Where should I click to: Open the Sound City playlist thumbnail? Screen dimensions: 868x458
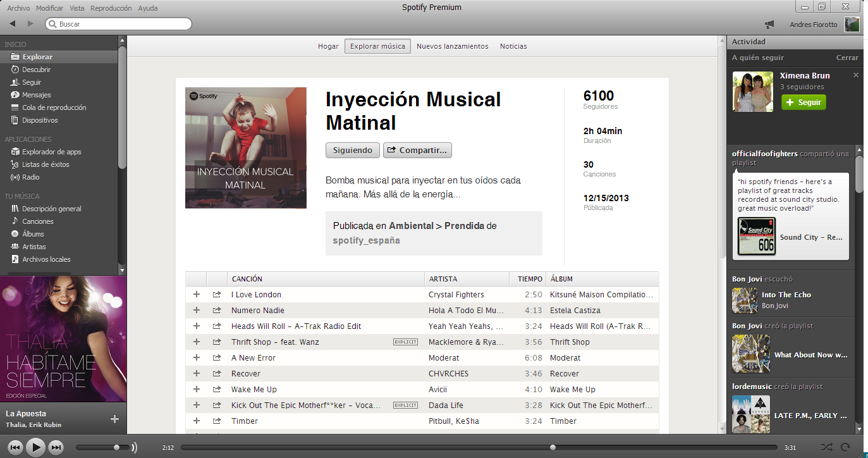pos(757,236)
